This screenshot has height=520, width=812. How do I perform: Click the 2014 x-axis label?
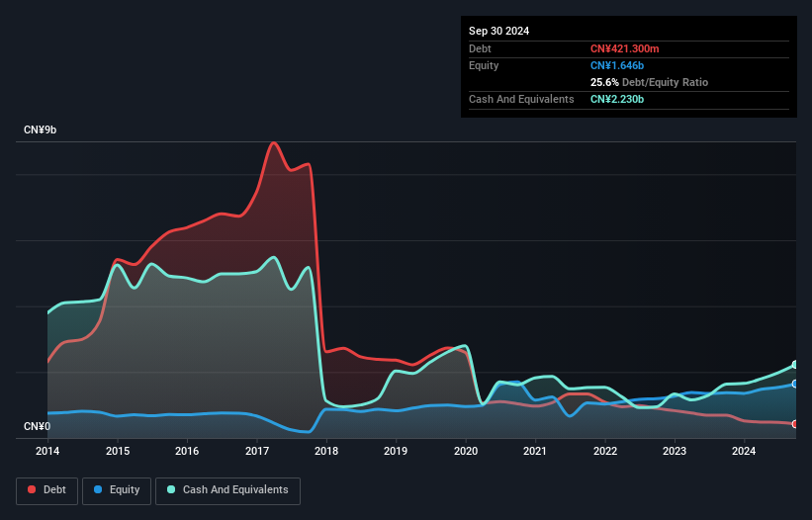[x=47, y=451]
